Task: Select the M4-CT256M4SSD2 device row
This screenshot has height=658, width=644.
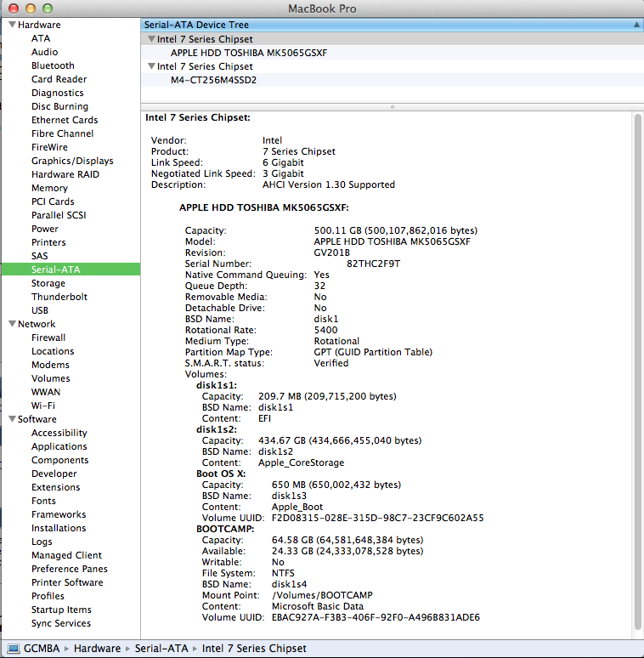Action: point(392,80)
